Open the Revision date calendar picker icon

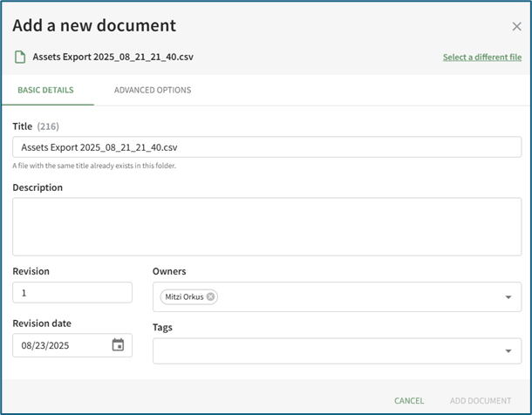tap(118, 345)
